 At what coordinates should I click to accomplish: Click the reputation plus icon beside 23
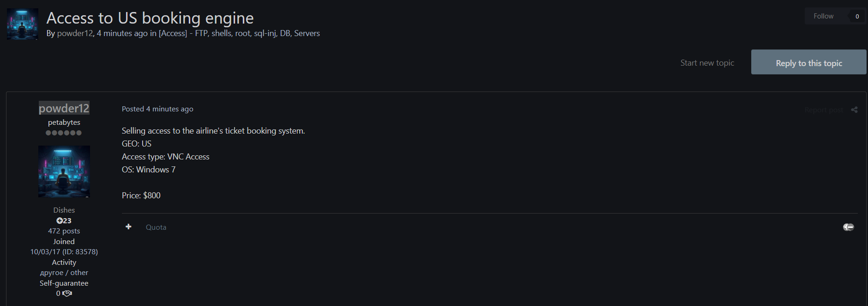tap(60, 221)
